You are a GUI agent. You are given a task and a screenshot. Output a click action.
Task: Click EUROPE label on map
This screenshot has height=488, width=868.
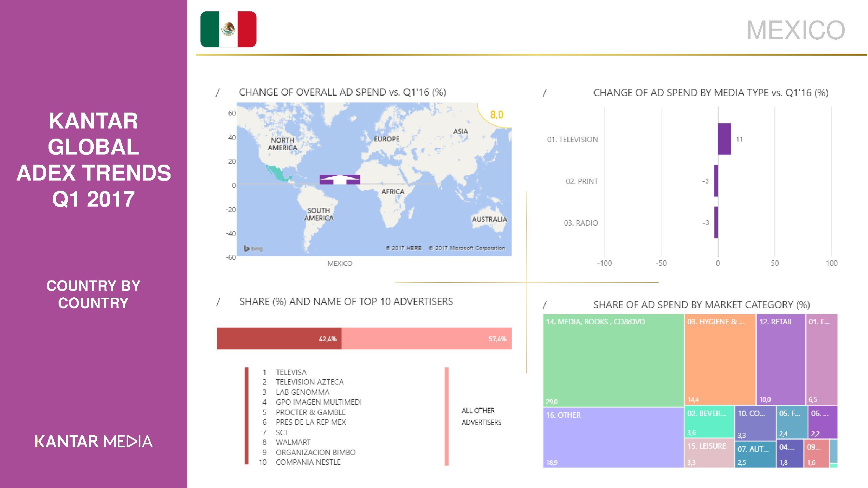(x=387, y=139)
